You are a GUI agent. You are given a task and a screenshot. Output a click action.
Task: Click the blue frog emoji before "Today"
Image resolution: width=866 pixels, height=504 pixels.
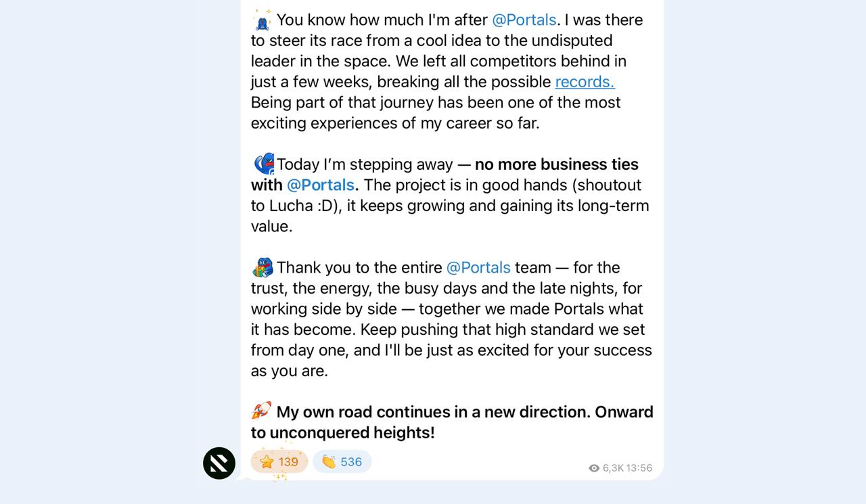(x=264, y=164)
